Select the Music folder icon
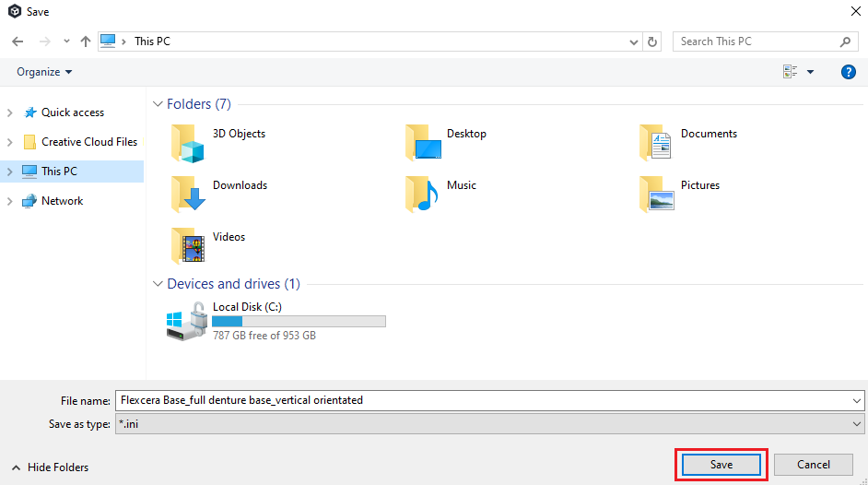Viewport: 868px width, 485px height. 422,194
